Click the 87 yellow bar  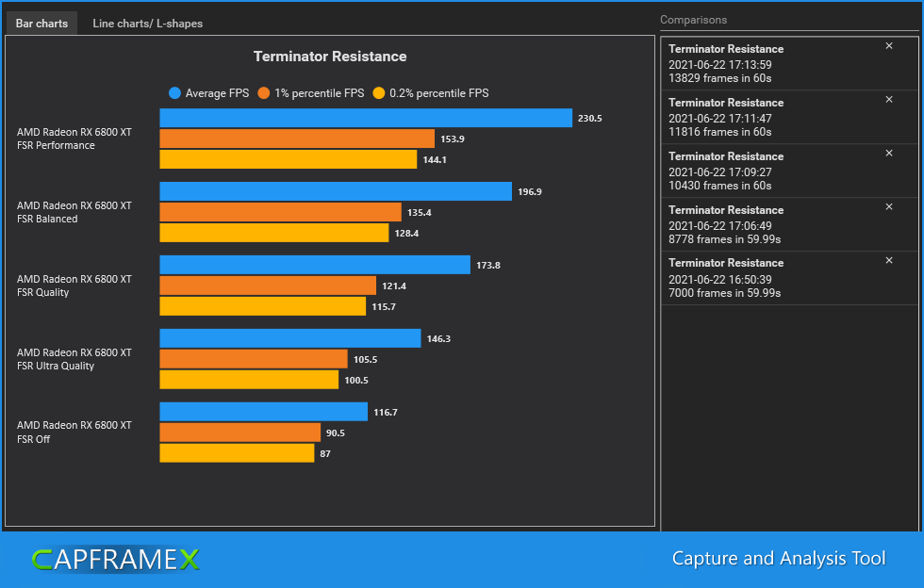237,453
